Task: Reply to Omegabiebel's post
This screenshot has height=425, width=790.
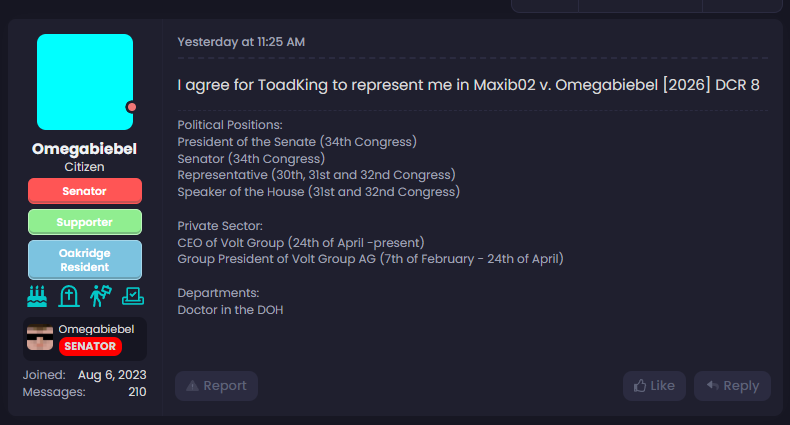Action: click(x=732, y=386)
